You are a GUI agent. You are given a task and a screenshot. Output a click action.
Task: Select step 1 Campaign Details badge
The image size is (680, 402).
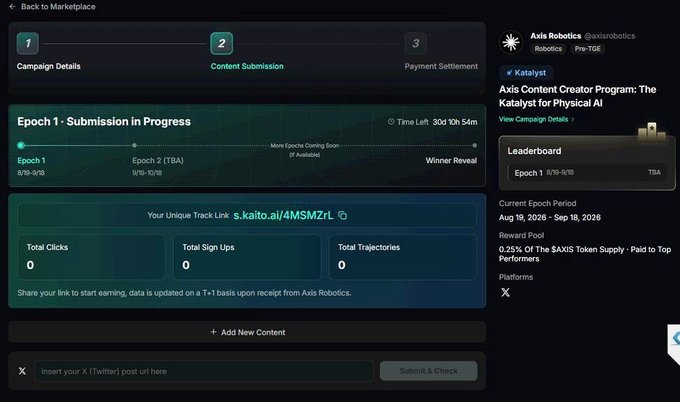pyautogui.click(x=28, y=43)
